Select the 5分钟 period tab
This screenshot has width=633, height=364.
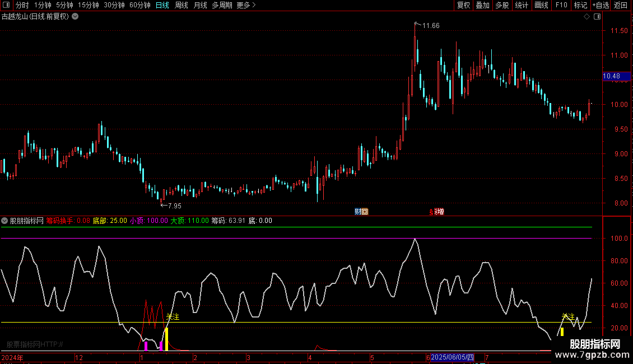pyautogui.click(x=64, y=5)
